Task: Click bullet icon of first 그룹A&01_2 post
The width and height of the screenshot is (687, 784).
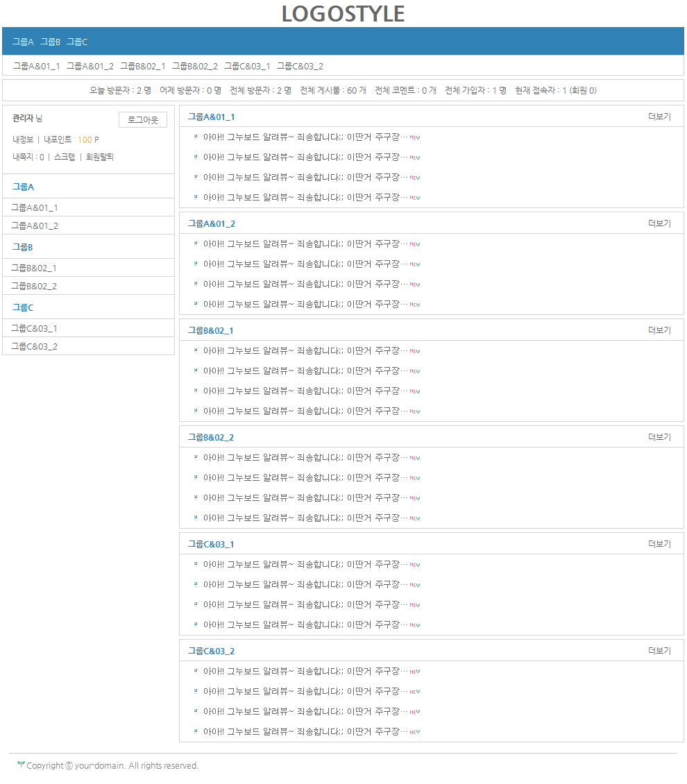Action: 196,244
